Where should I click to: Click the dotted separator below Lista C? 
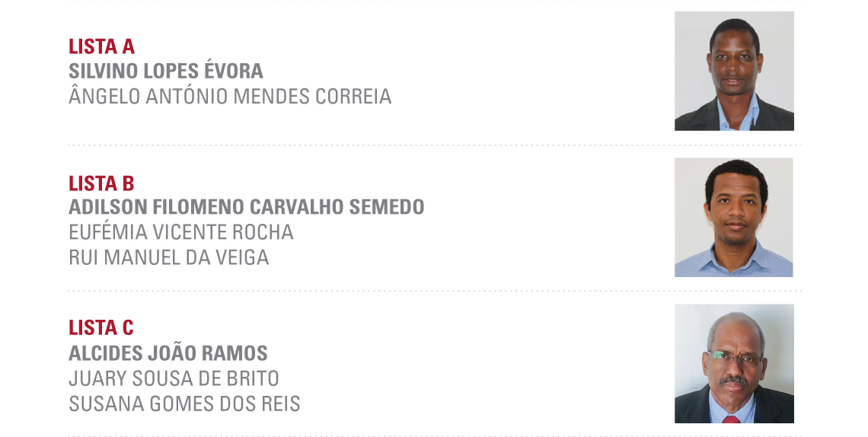pos(434,435)
